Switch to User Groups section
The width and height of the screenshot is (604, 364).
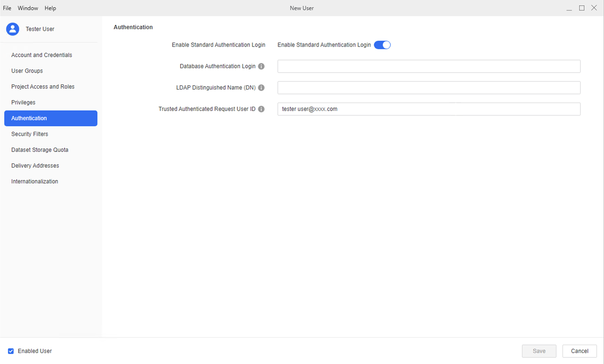tap(27, 71)
